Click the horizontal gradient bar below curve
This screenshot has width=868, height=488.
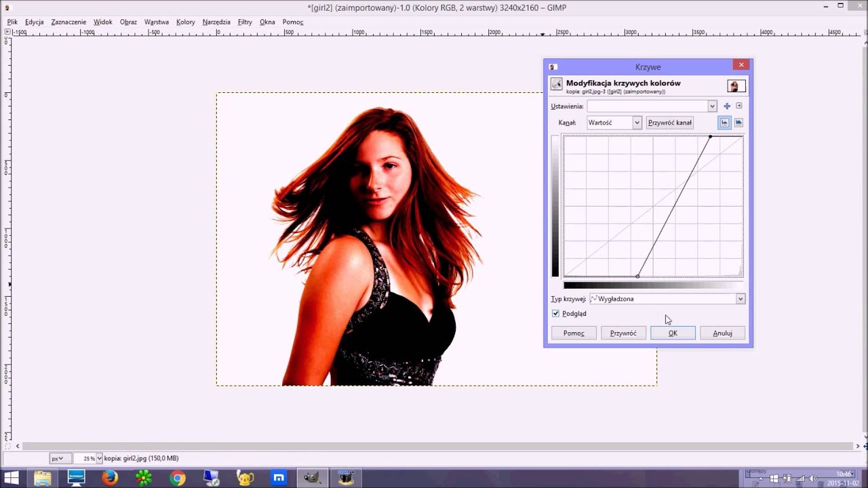click(x=653, y=285)
